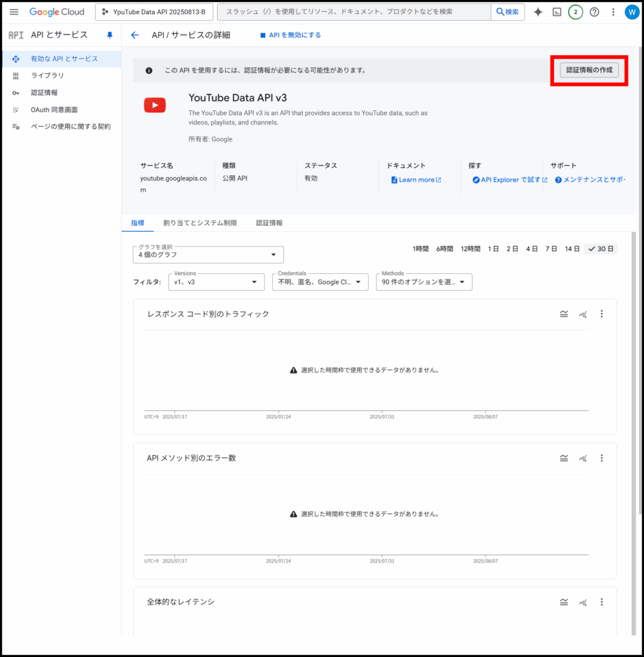This screenshot has width=644, height=657.
Task: Select the 14 日 time range
Action: point(572,249)
